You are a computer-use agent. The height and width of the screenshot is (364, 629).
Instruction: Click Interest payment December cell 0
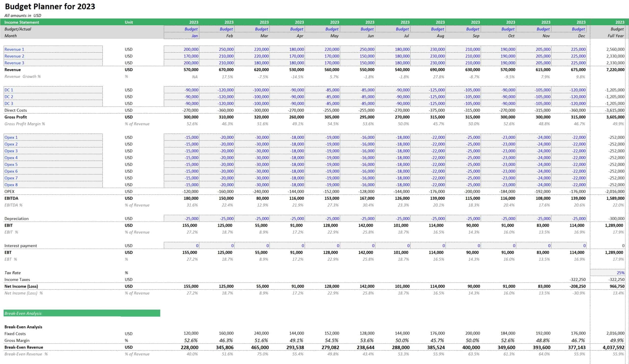point(569,246)
